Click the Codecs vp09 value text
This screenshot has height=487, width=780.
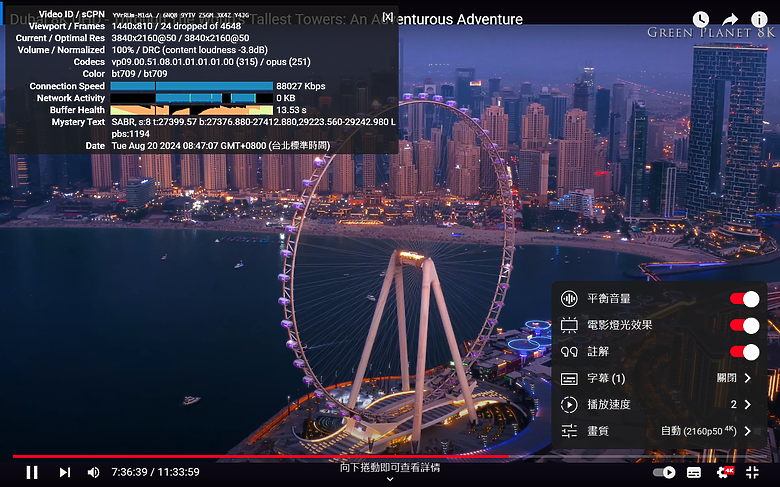pyautogui.click(x=211, y=62)
